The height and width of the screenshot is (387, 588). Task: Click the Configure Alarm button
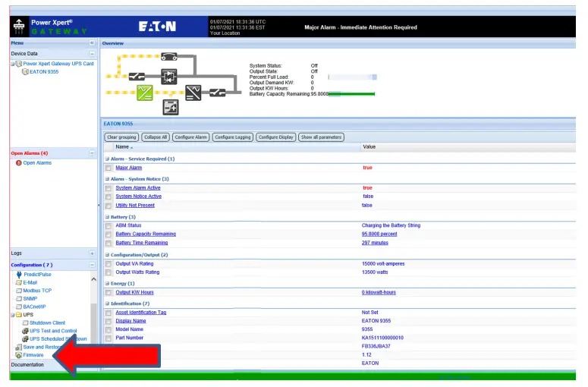point(191,137)
